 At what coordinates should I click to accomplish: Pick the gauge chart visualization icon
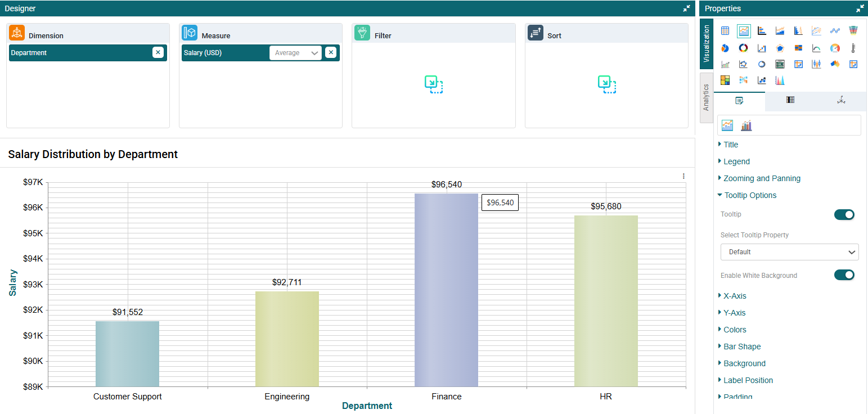click(835, 48)
